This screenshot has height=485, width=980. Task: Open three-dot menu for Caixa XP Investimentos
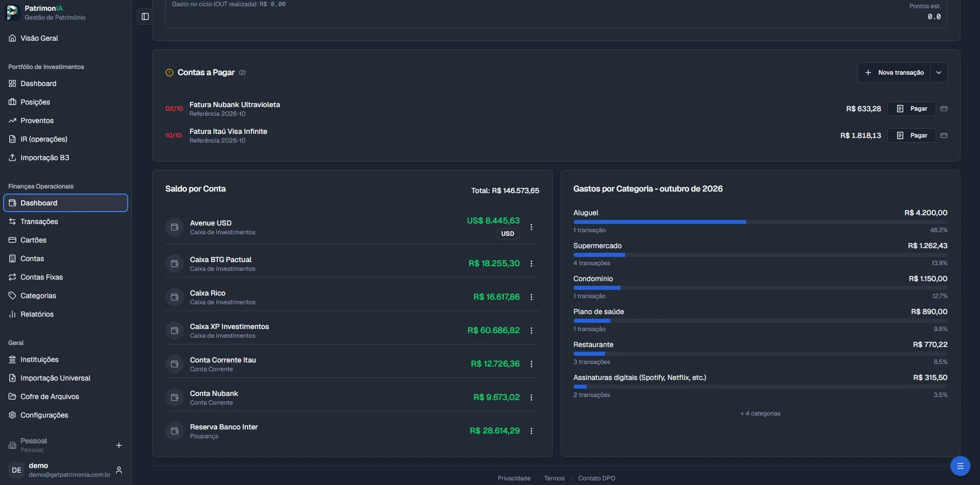[531, 331]
